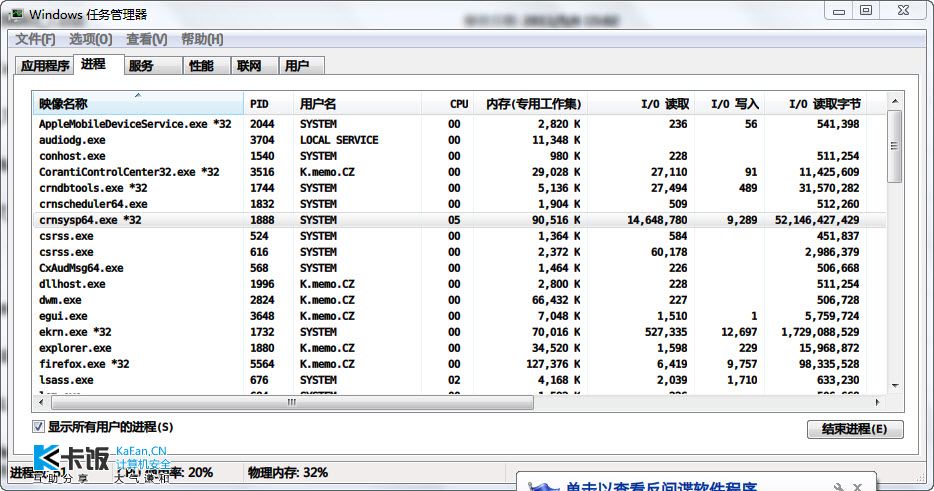Select crnscheduler64.exe process row
Viewport: 934px width, 491px height.
click(459, 204)
